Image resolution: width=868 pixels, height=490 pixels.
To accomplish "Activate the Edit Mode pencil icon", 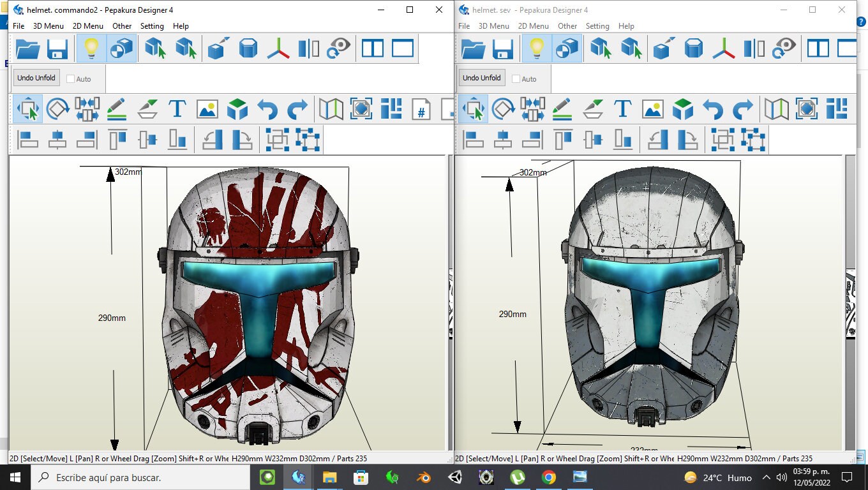I will pyautogui.click(x=117, y=108).
